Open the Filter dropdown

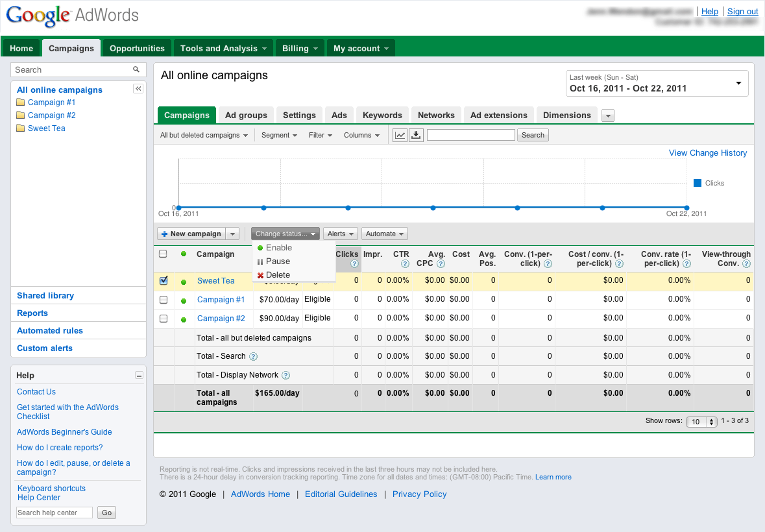(x=320, y=135)
